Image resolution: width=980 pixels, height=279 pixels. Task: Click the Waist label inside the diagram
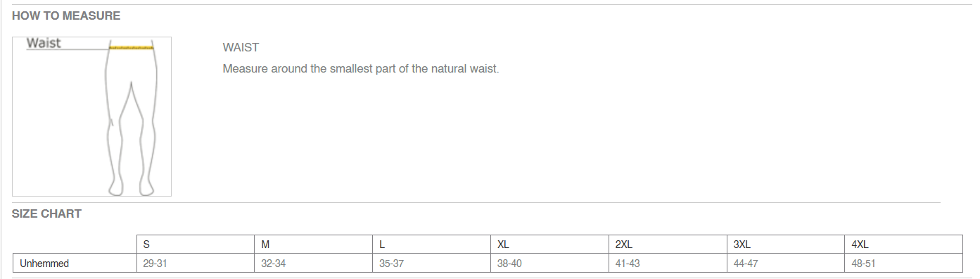[44, 43]
